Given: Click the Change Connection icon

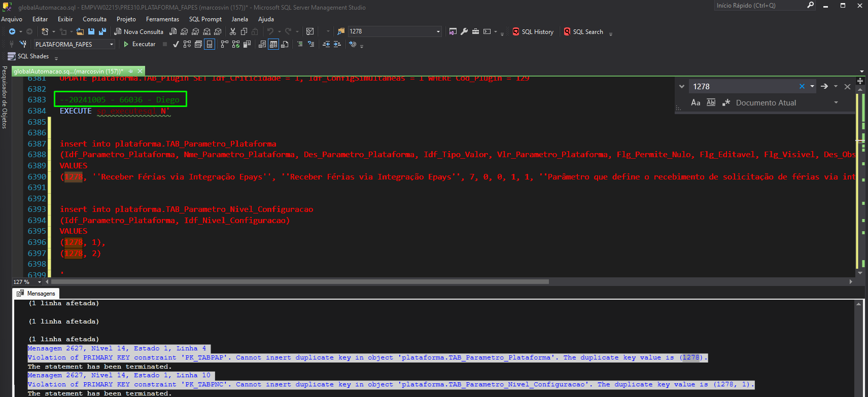Looking at the screenshot, I should [x=23, y=44].
